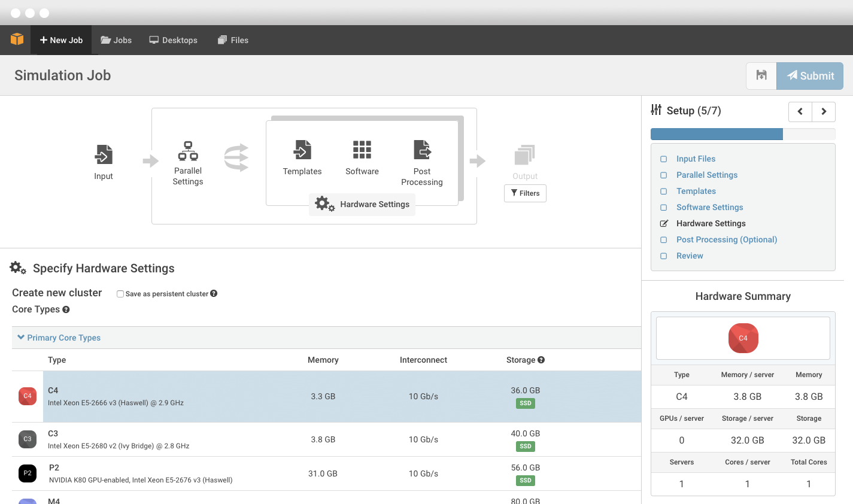This screenshot has width=853, height=504.
Task: Open Post Processing (Optional) setup step
Action: (727, 239)
